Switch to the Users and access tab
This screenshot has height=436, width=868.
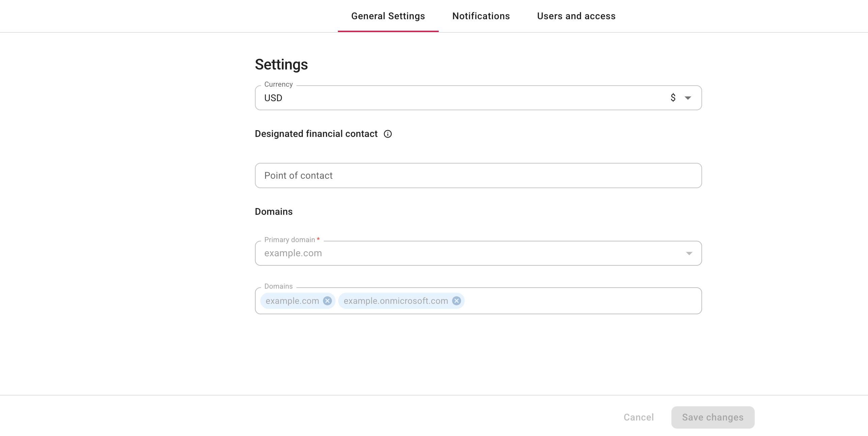coord(576,16)
